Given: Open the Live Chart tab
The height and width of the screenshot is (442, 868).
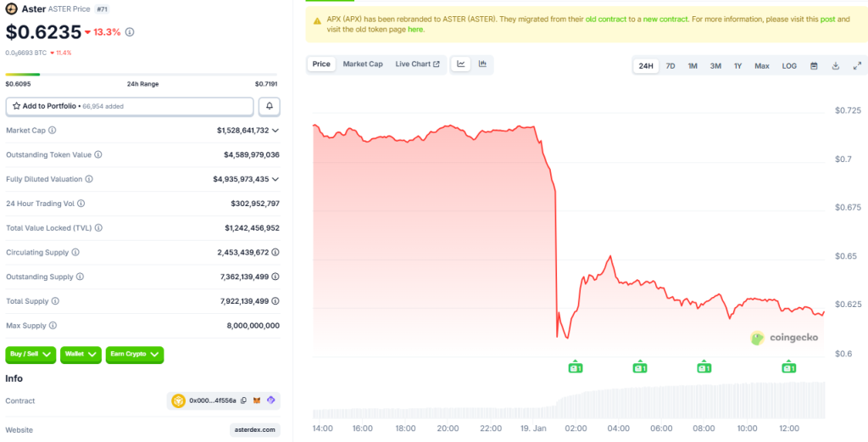Looking at the screenshot, I should [417, 64].
